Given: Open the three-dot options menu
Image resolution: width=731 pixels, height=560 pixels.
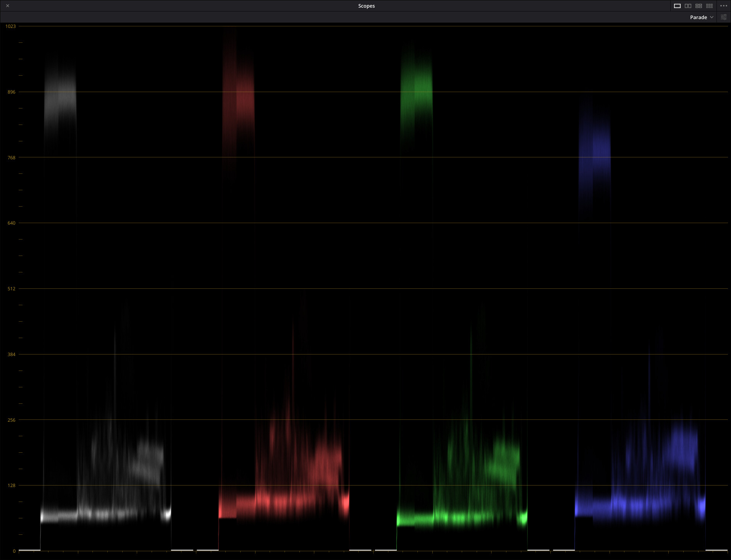Looking at the screenshot, I should click(x=723, y=6).
